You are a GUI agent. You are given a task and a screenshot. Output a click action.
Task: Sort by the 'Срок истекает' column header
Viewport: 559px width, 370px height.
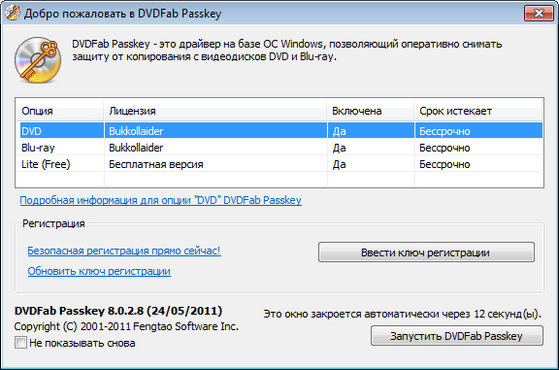coord(478,111)
